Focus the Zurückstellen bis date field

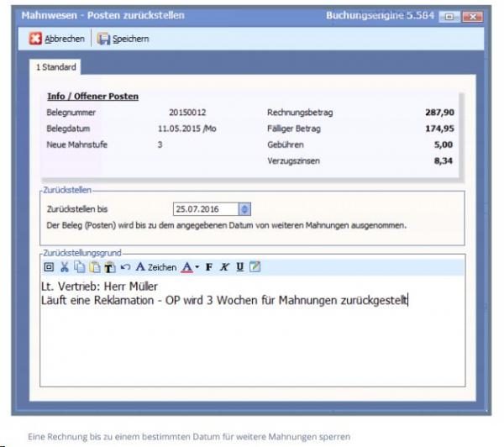pos(206,209)
